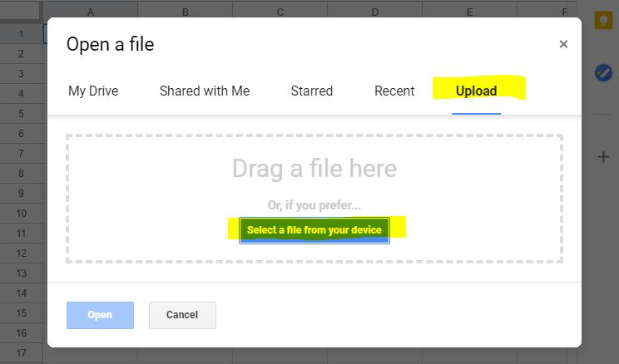
Task: Click the blue Open button
Action: [x=100, y=315]
